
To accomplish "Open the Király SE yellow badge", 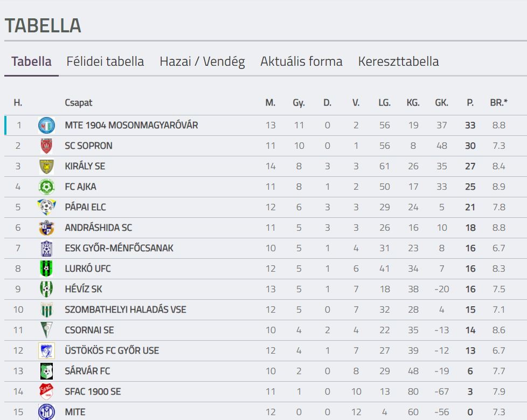I will pyautogui.click(x=46, y=167).
